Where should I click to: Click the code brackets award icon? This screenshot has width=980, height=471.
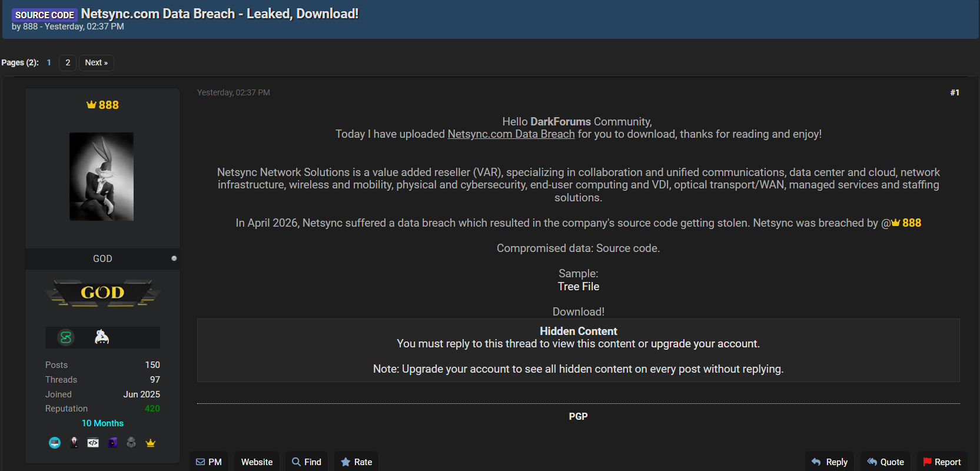coord(93,443)
